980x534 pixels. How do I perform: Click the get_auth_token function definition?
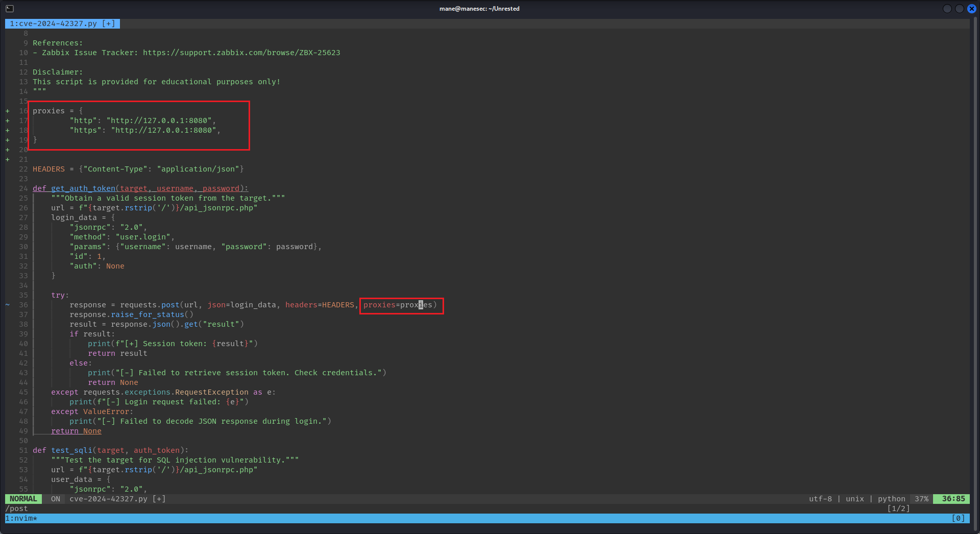click(140, 188)
